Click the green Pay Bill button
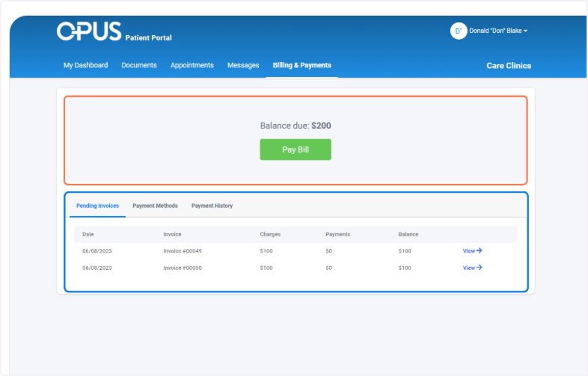This screenshot has width=588, height=376. pyautogui.click(x=295, y=150)
